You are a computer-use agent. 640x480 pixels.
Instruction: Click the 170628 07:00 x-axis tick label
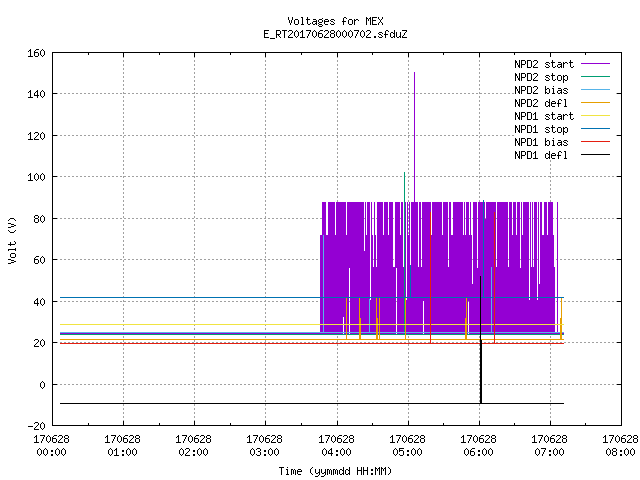(549, 445)
